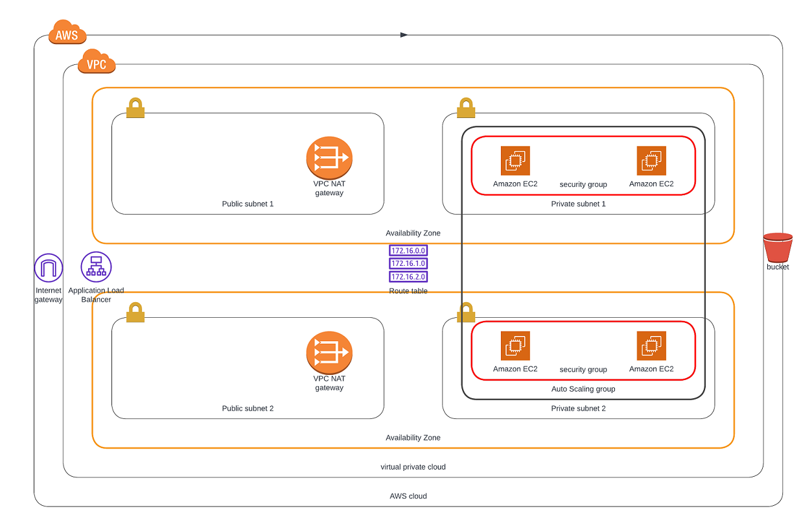Select the left EC2 instance icon in Private subnet 1
Viewport: 812px width, 526px height.
coord(515,161)
